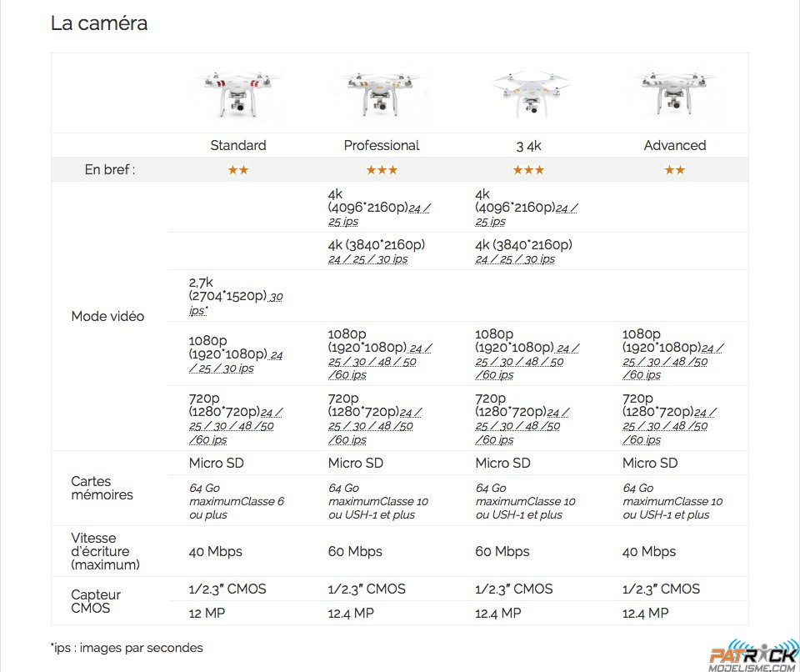The image size is (800, 672).
Task: Click the 'ips : images par secondes' footnote
Action: click(127, 648)
